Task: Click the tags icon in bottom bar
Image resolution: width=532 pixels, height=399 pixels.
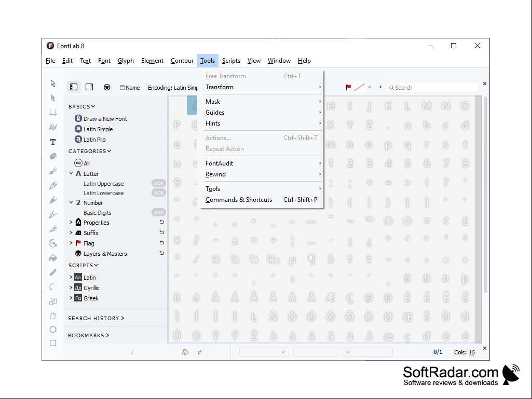Action: pos(185,352)
